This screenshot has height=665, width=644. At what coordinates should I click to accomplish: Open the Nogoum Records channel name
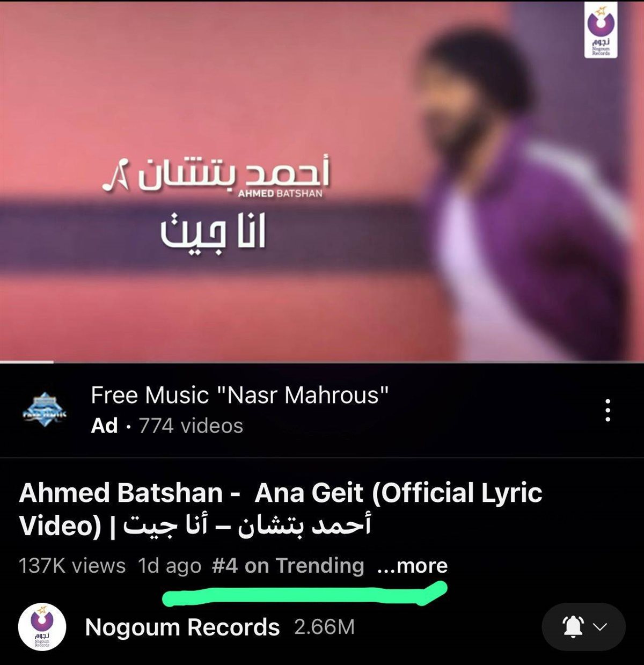182,627
